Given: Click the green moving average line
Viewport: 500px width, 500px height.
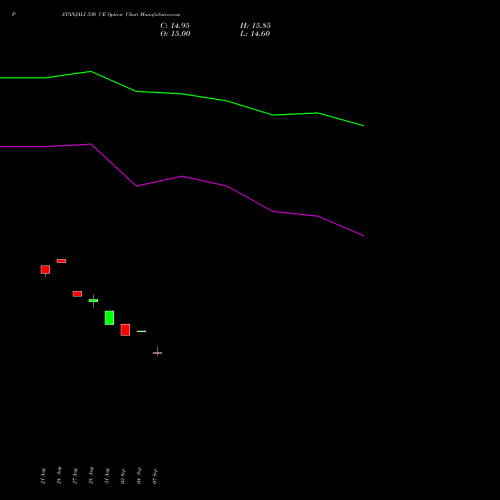Looking at the screenshot, I should (x=182, y=94).
